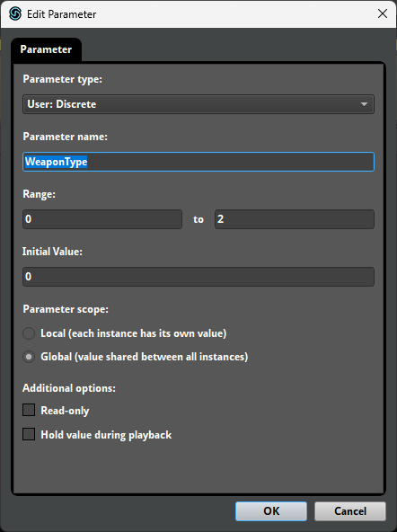Viewport: 397px width, 532px height.
Task: Select the Parameter tab
Action: pos(46,49)
